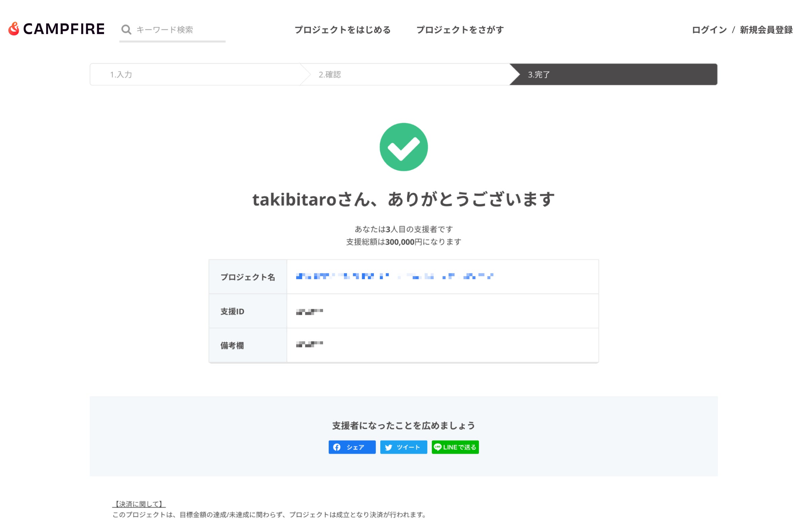Share the support via the Facebook シェア button
Screen dimensions: 812x521
(x=352, y=447)
